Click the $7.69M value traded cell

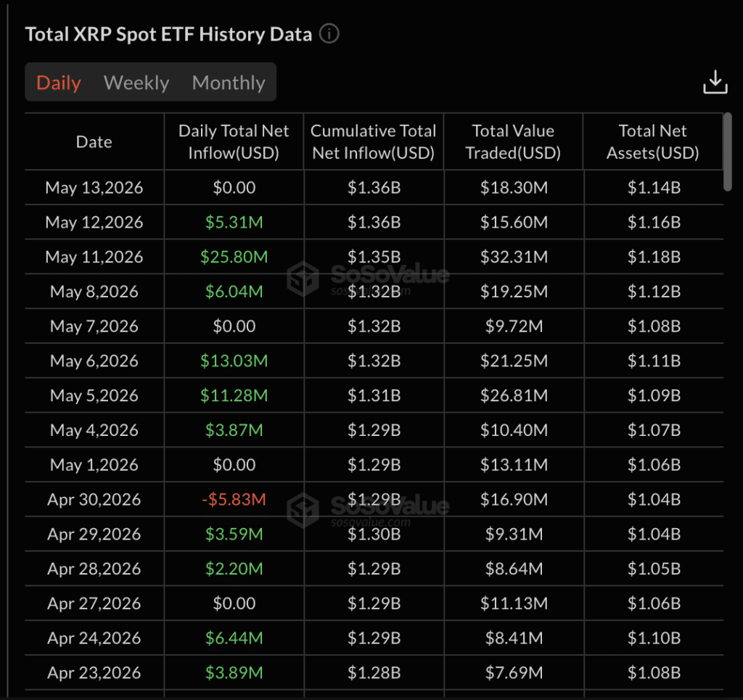click(x=514, y=672)
